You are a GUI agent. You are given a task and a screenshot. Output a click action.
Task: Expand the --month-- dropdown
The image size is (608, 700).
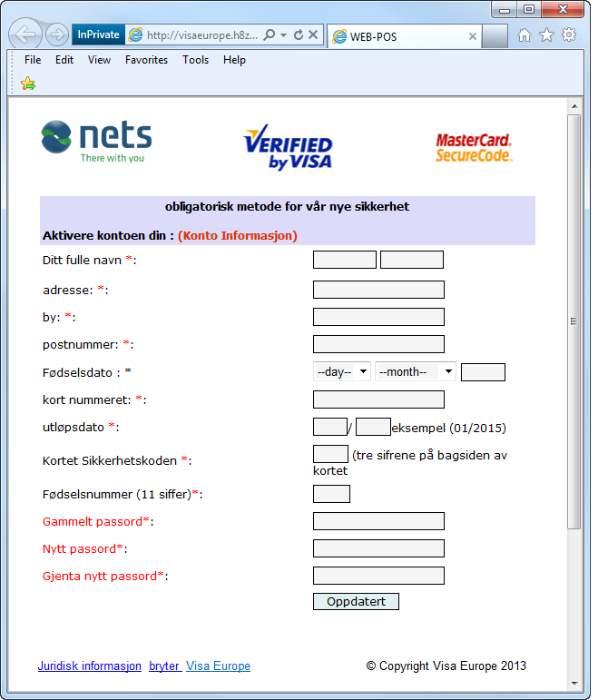click(x=415, y=371)
